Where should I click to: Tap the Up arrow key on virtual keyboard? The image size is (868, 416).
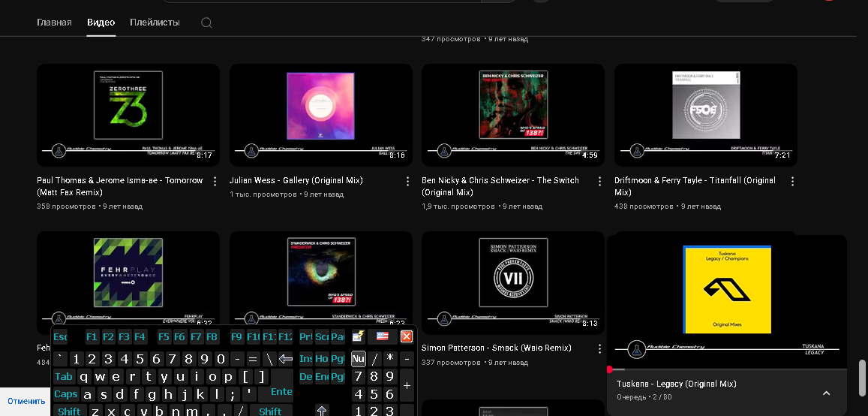pos(322,411)
